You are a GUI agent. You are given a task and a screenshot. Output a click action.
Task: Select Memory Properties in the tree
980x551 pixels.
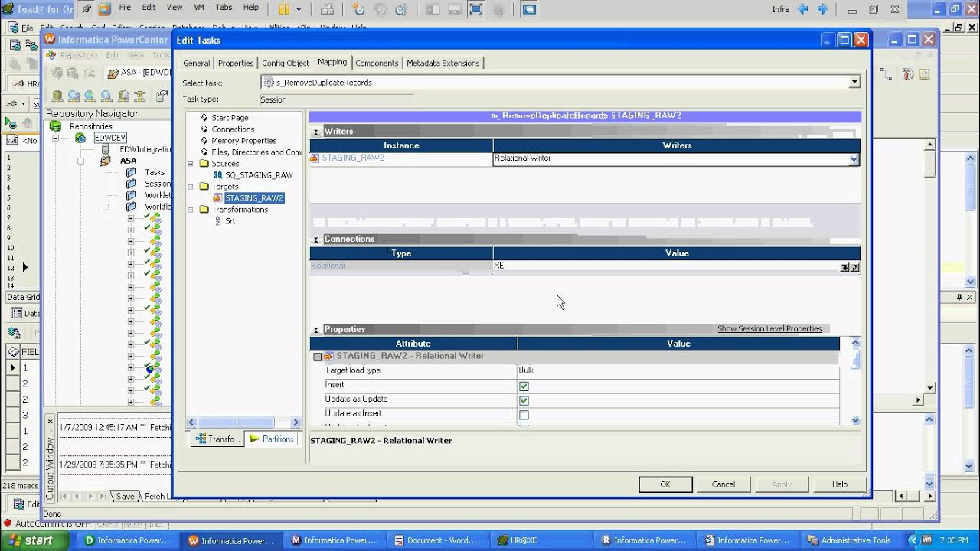(x=243, y=141)
